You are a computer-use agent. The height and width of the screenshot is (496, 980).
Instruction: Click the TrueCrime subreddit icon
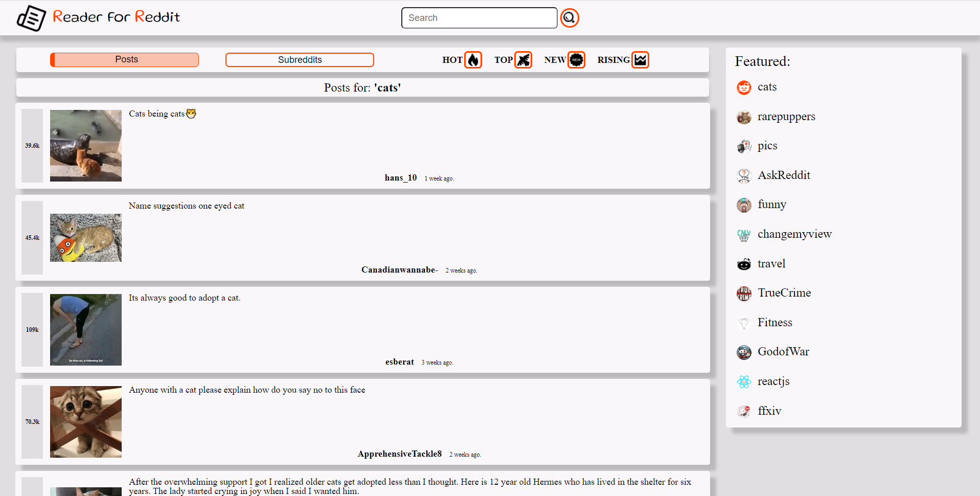pyautogui.click(x=744, y=294)
